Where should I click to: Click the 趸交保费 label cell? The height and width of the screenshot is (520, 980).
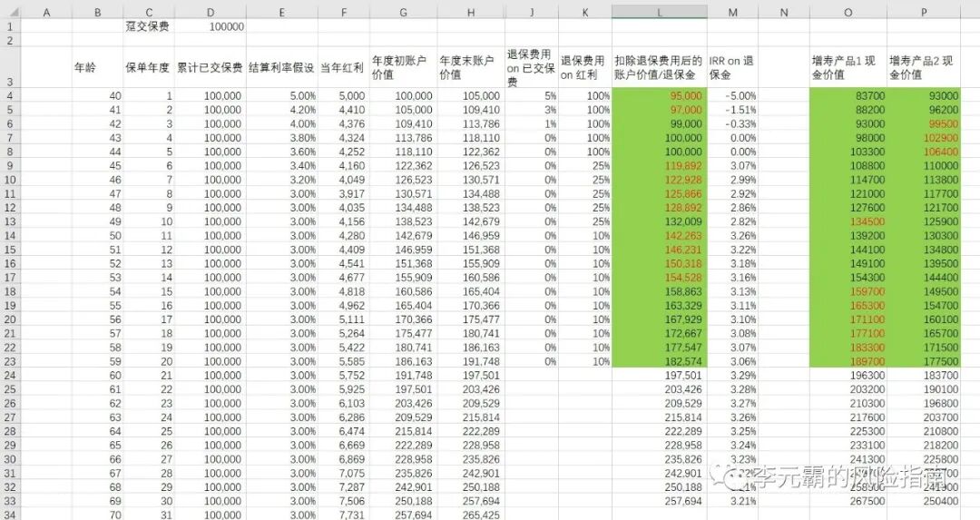click(148, 26)
